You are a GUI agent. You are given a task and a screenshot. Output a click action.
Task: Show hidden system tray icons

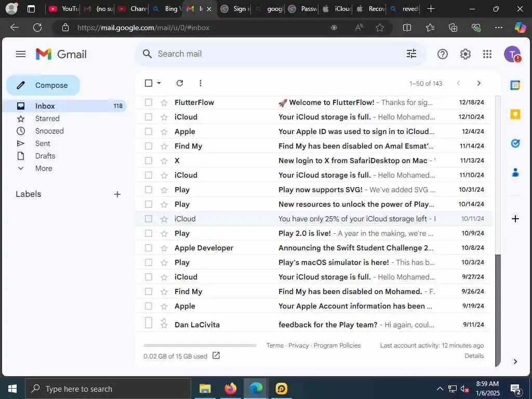click(440, 389)
